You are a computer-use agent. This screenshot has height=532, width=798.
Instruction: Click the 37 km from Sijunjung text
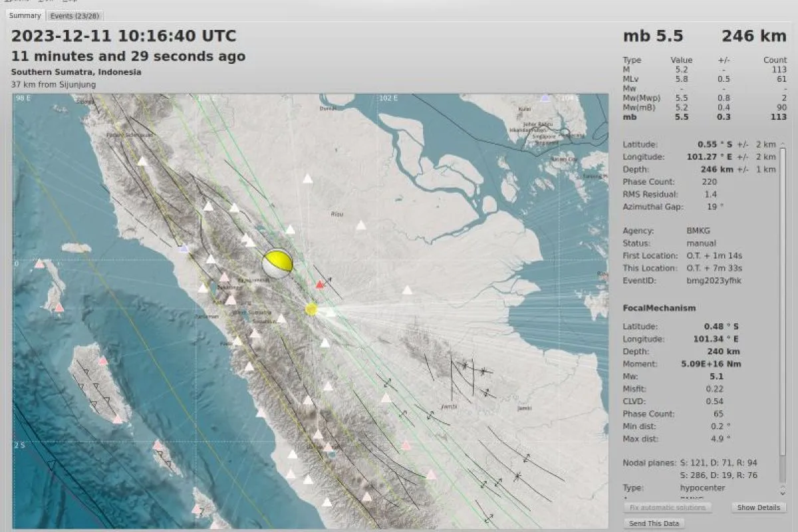(x=53, y=84)
